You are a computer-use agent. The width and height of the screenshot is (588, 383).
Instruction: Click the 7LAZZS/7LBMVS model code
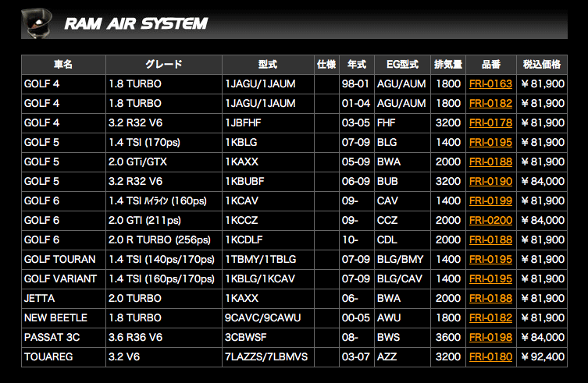tap(268, 356)
